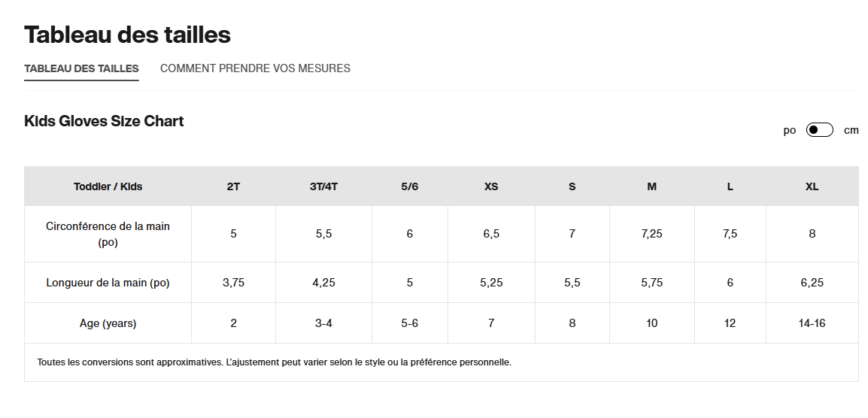Image resolution: width=868 pixels, height=418 pixels.
Task: Select the Tableau des tailles tab
Action: 81,68
